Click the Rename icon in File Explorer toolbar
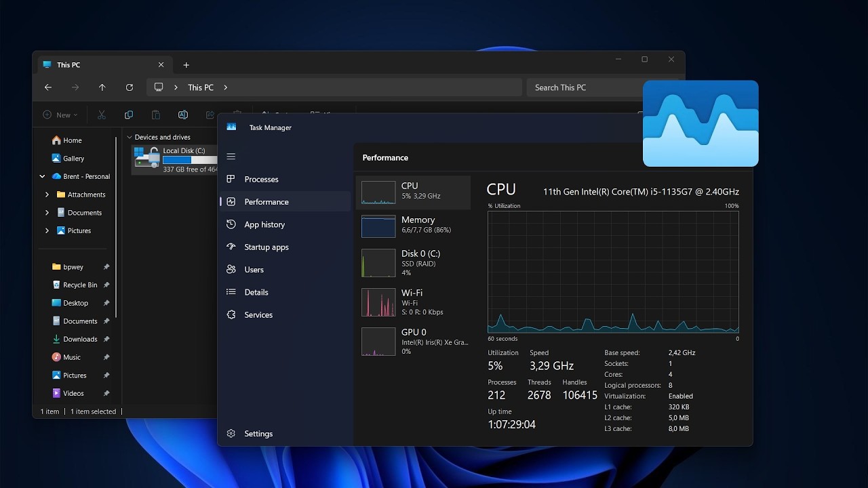 pyautogui.click(x=183, y=115)
